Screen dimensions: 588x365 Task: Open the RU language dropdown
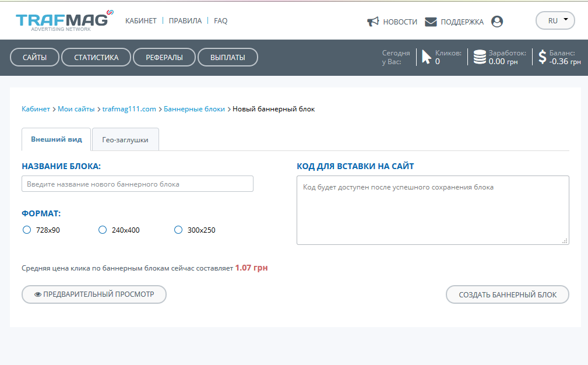(x=555, y=20)
